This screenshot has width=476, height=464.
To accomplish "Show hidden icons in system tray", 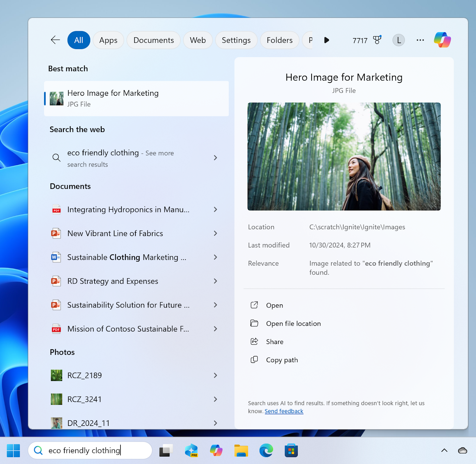I will [x=444, y=450].
